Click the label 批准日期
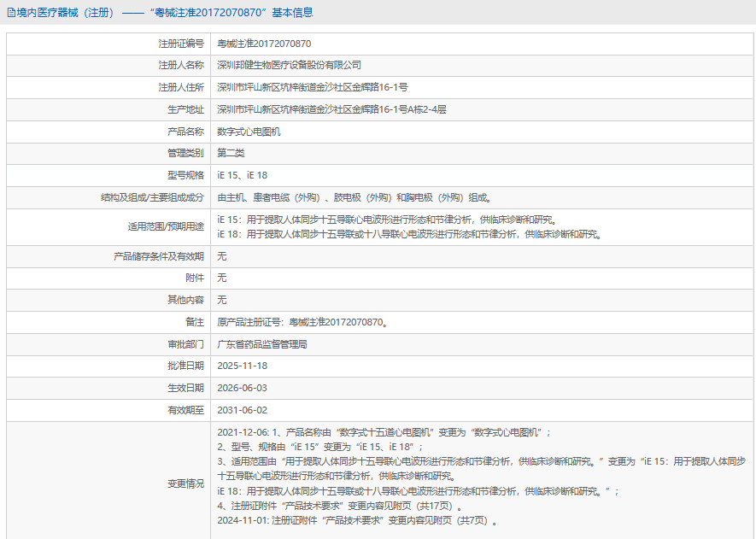This screenshot has width=756, height=539. pos(185,366)
